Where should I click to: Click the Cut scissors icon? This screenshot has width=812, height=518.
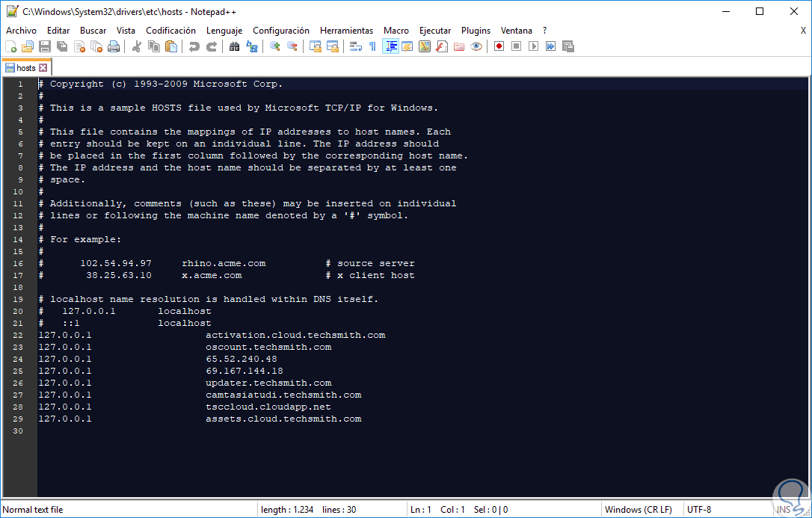tap(137, 46)
